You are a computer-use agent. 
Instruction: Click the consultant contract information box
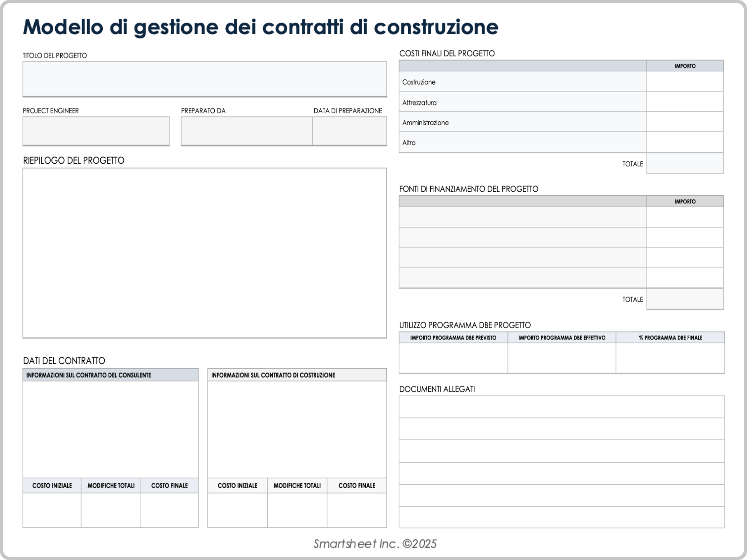tap(110, 429)
